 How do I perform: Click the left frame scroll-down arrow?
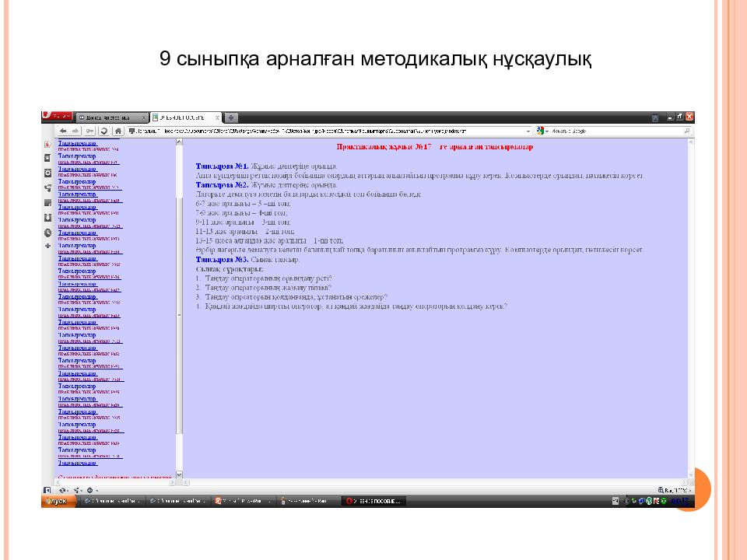[179, 474]
